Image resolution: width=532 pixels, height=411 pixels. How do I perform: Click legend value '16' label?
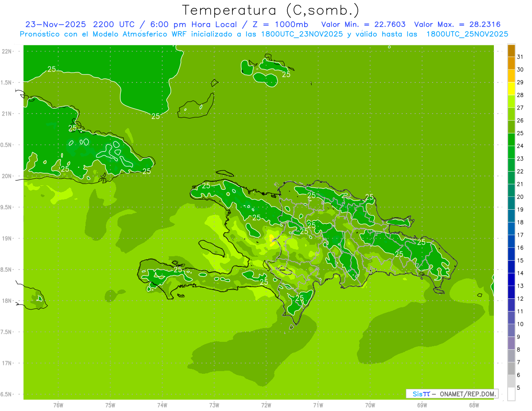[x=520, y=248]
